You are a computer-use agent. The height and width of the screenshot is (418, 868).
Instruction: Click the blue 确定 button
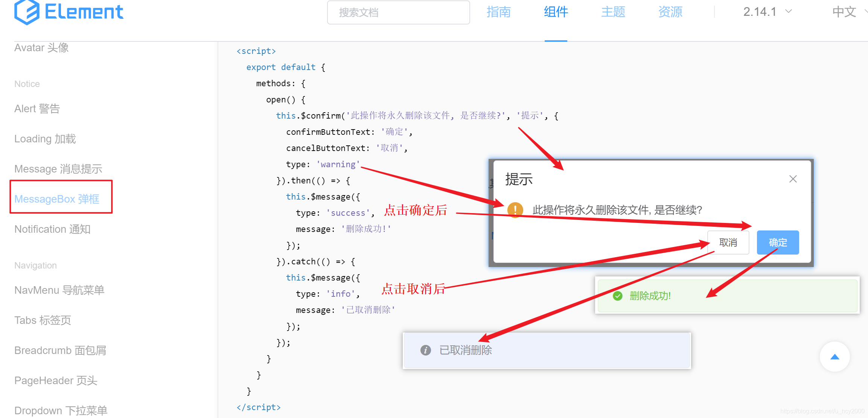click(x=778, y=243)
